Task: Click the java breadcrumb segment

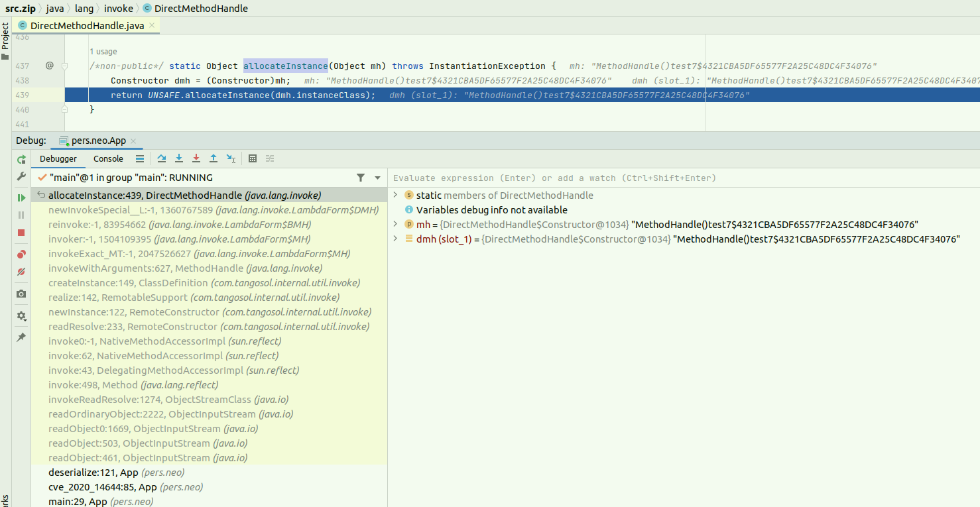Action: (x=55, y=9)
